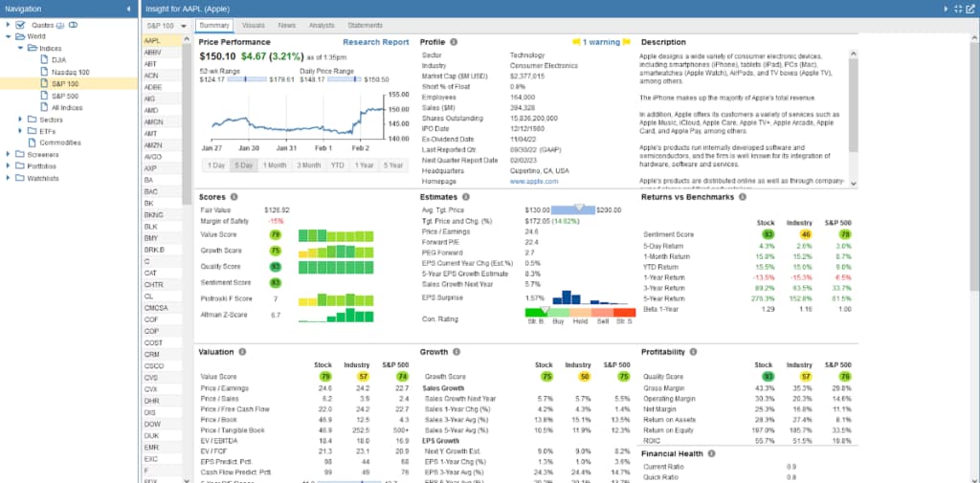Click the Screeners folder icon
The width and height of the screenshot is (980, 483).
point(20,154)
